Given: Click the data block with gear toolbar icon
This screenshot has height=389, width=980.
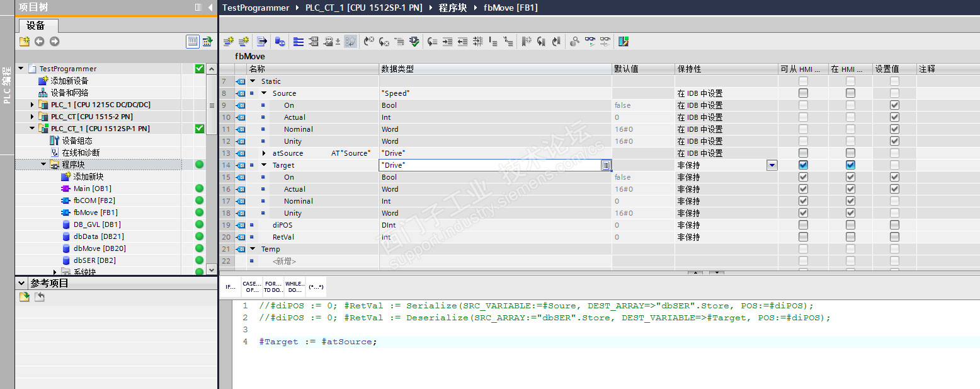Looking at the screenshot, I should 281,42.
